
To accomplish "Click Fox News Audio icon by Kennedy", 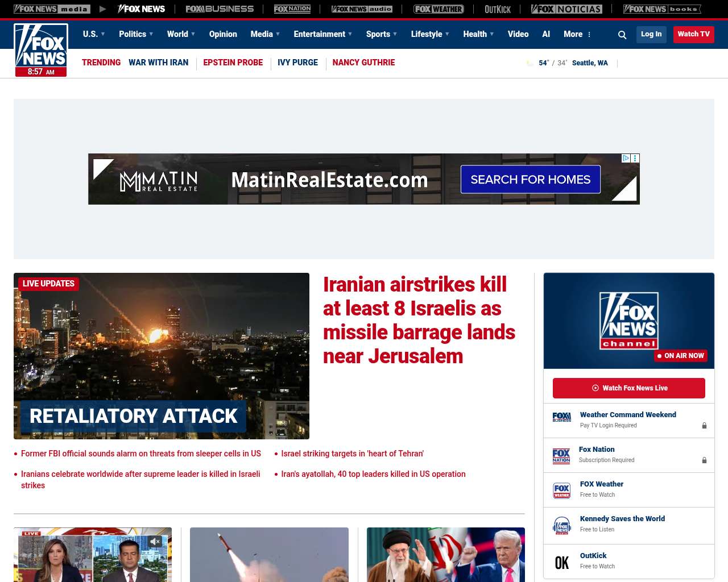I will 562,526.
